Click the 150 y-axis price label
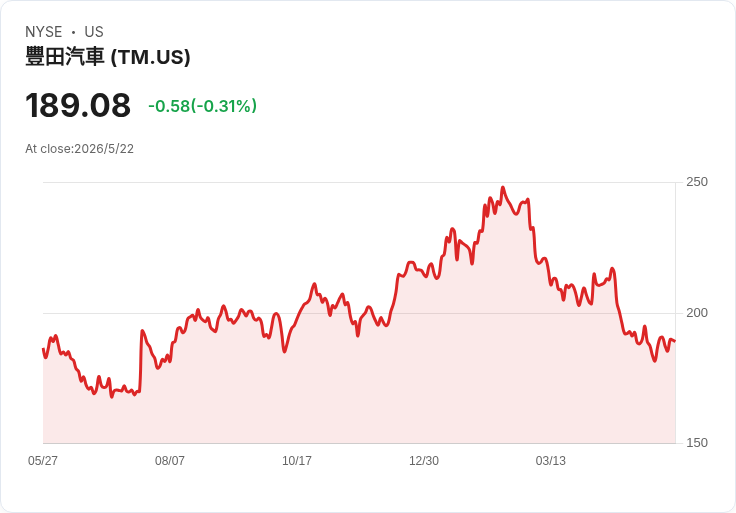The width and height of the screenshot is (736, 513). coord(697,443)
